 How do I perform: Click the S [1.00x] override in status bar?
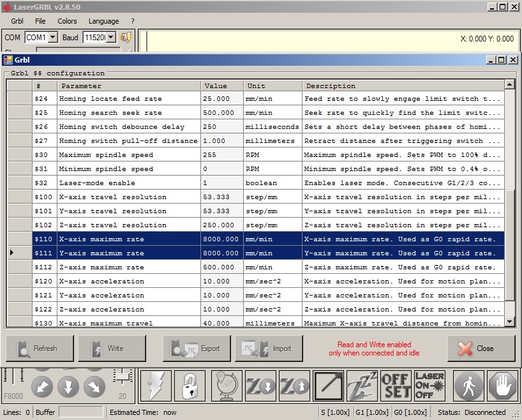pyautogui.click(x=335, y=412)
